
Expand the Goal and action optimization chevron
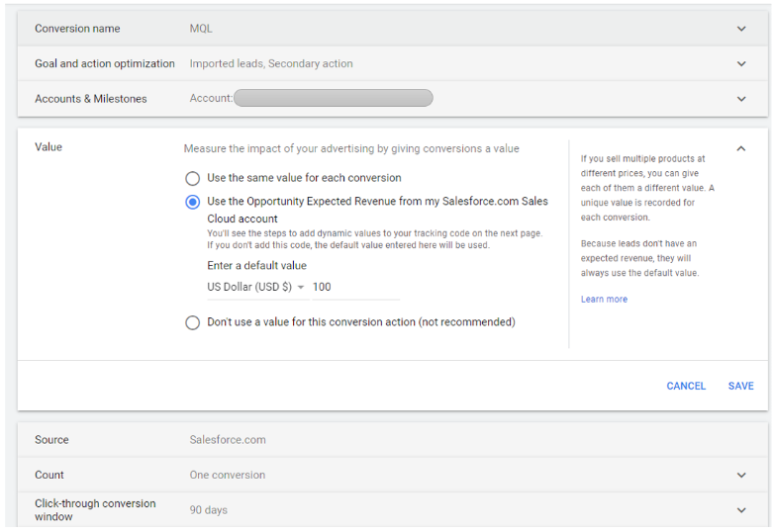[741, 64]
